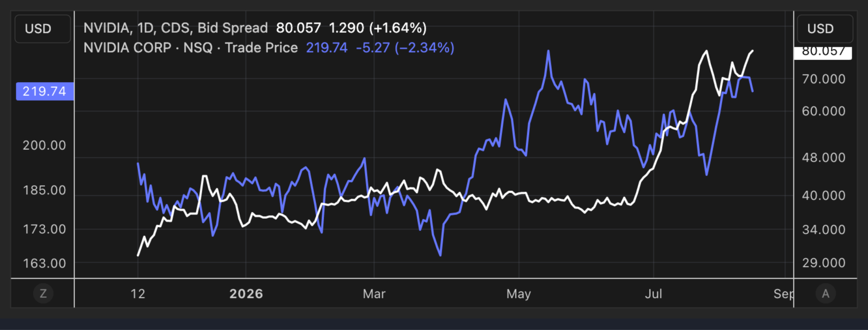Click the -5.27 (−2.34%) change value
This screenshot has width=868, height=330.
tap(405, 48)
